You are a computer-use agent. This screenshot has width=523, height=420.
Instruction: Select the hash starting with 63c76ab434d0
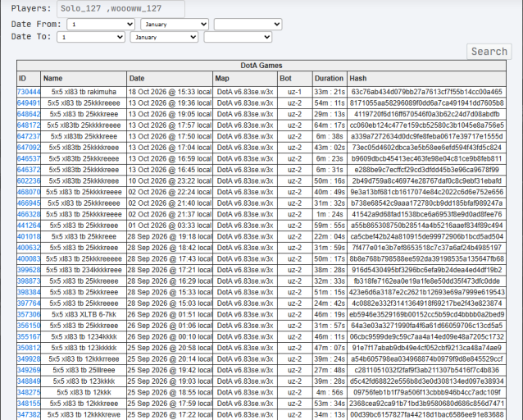click(426, 92)
